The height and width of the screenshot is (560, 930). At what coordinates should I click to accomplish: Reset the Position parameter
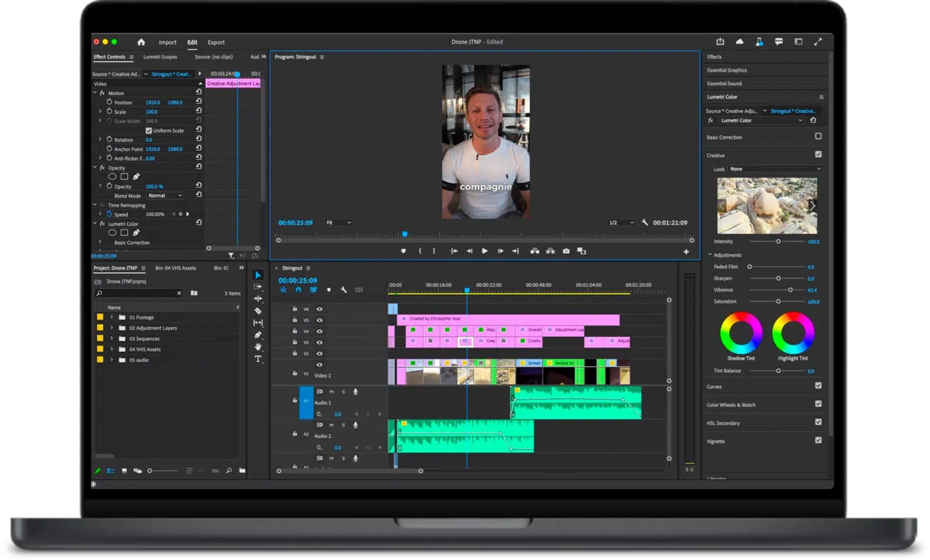tap(199, 102)
